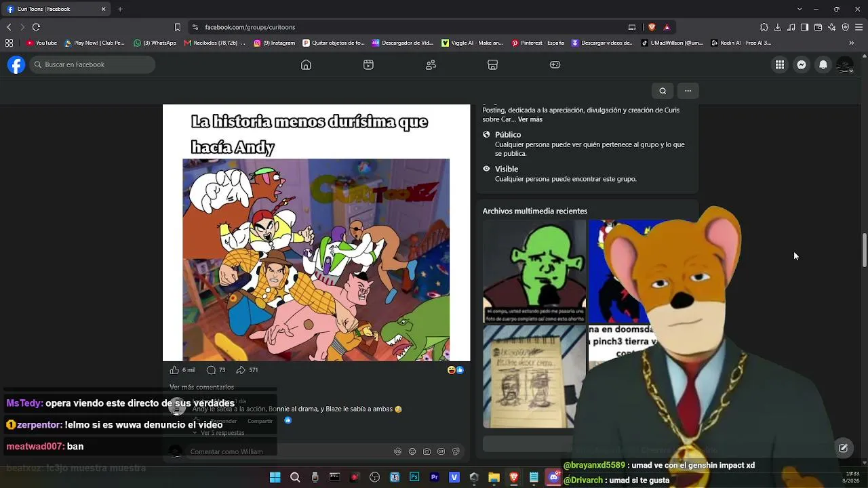Open the post's comments icon showing 73
This screenshot has width=868, height=488.
pos(211,370)
